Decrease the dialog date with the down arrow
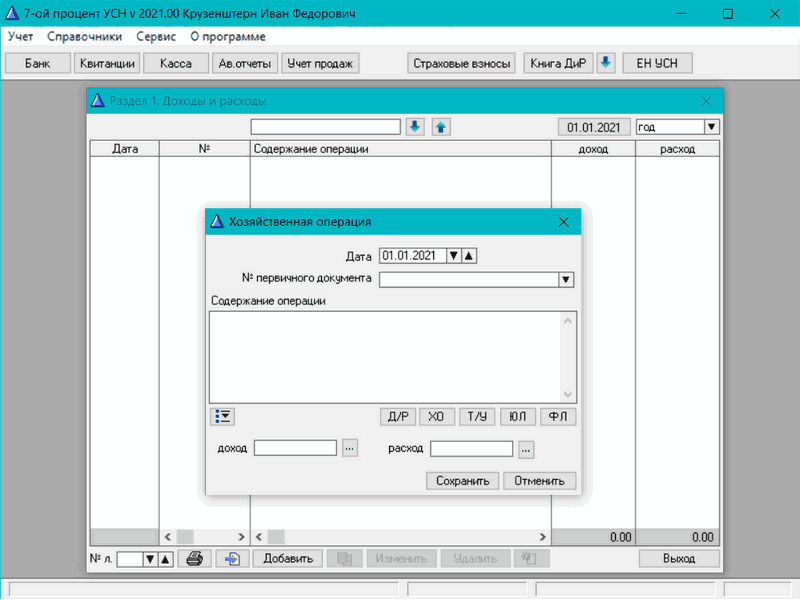 [453, 256]
